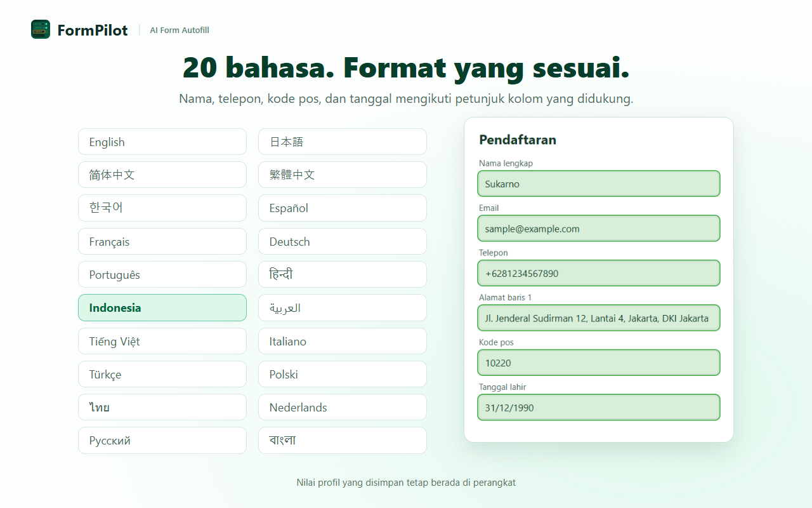Click the 'Pendaftaran' form heading
The image size is (812, 508).
pyautogui.click(x=518, y=140)
